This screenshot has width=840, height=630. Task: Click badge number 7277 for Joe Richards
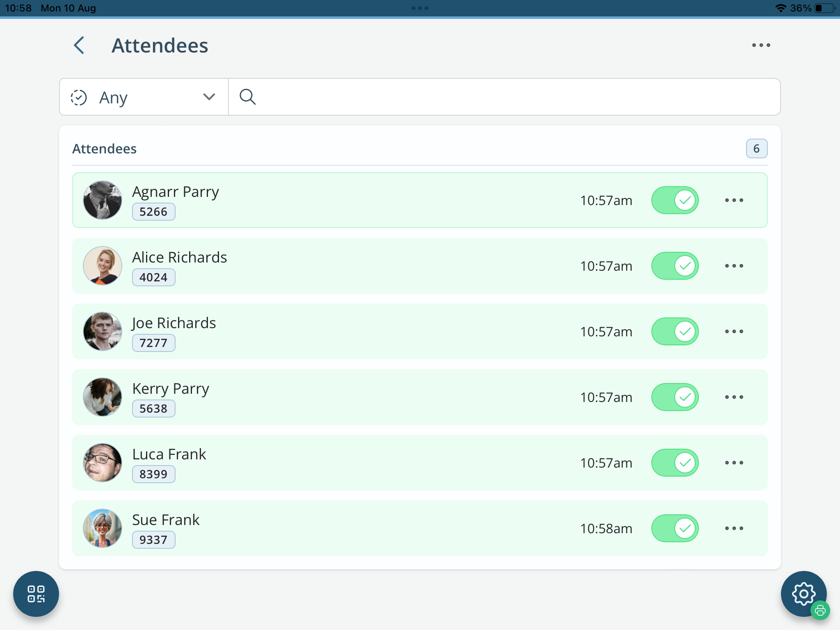153,343
